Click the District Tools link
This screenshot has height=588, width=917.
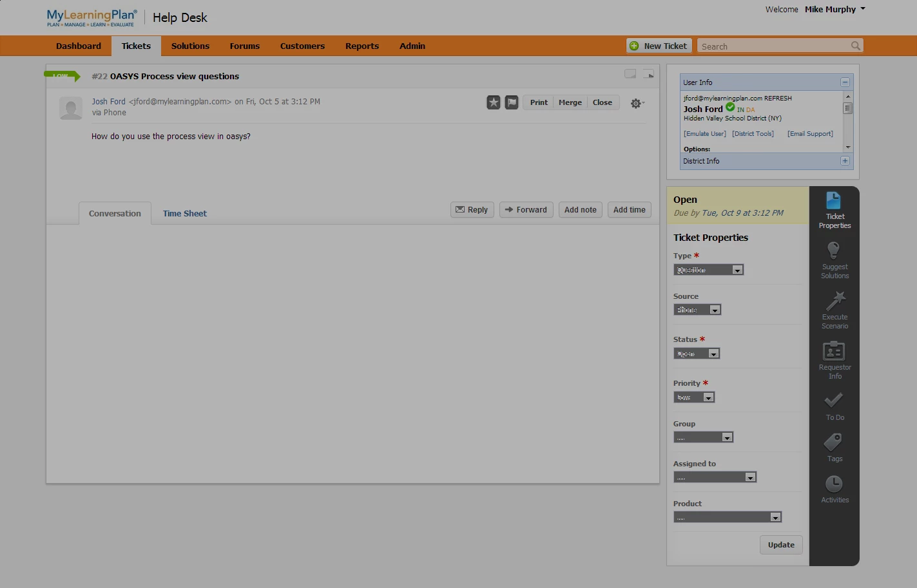753,134
